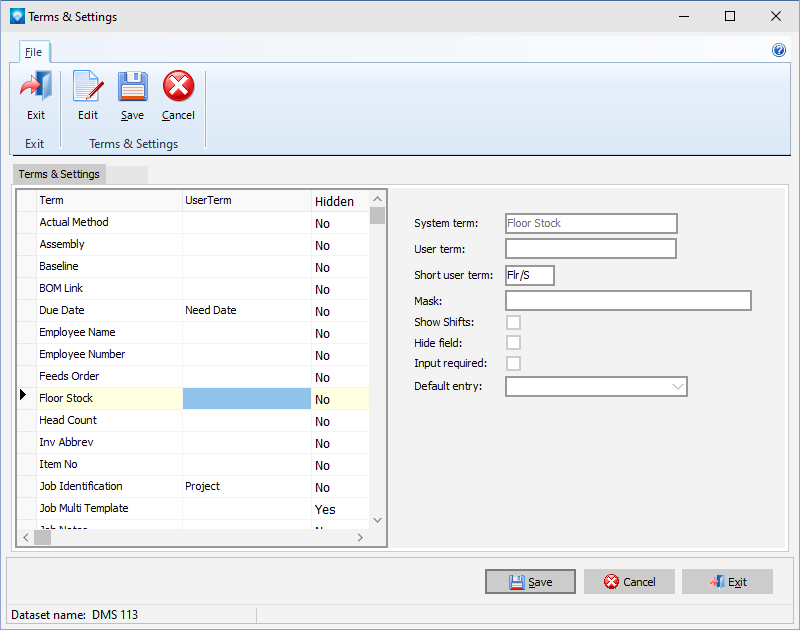Click the bottom Exit button
The height and width of the screenshot is (630, 800).
click(727, 582)
